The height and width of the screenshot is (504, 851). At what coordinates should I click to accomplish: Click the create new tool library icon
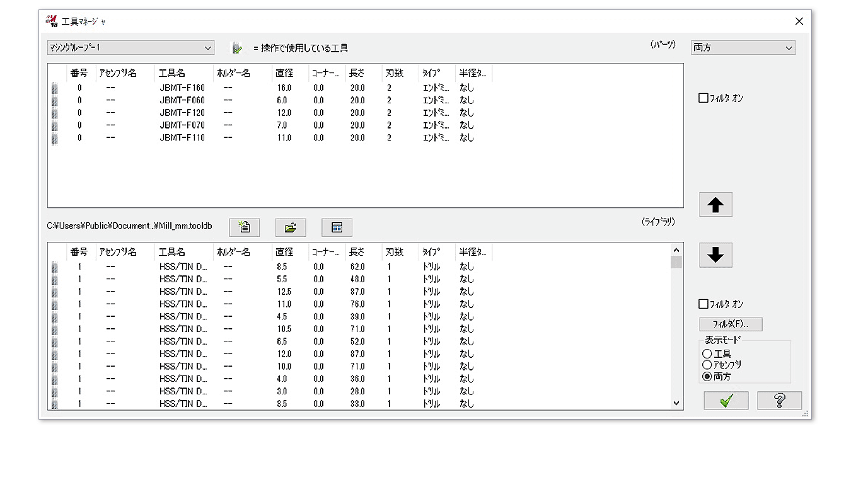(x=245, y=227)
